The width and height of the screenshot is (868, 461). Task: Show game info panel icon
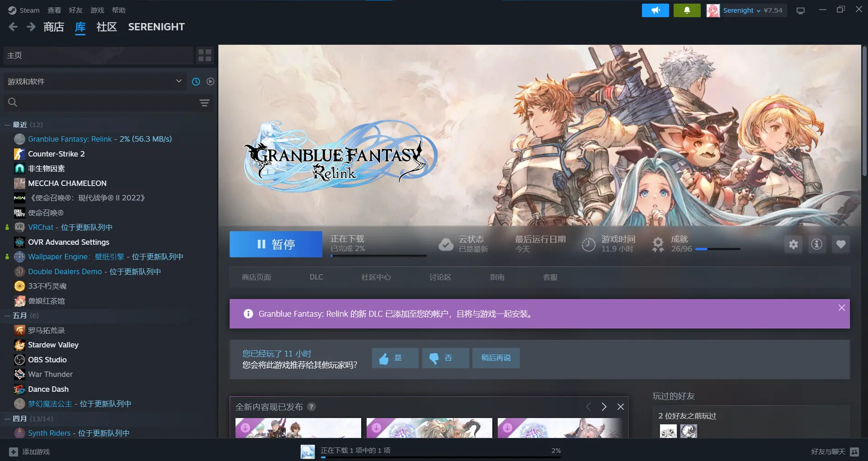coord(816,244)
